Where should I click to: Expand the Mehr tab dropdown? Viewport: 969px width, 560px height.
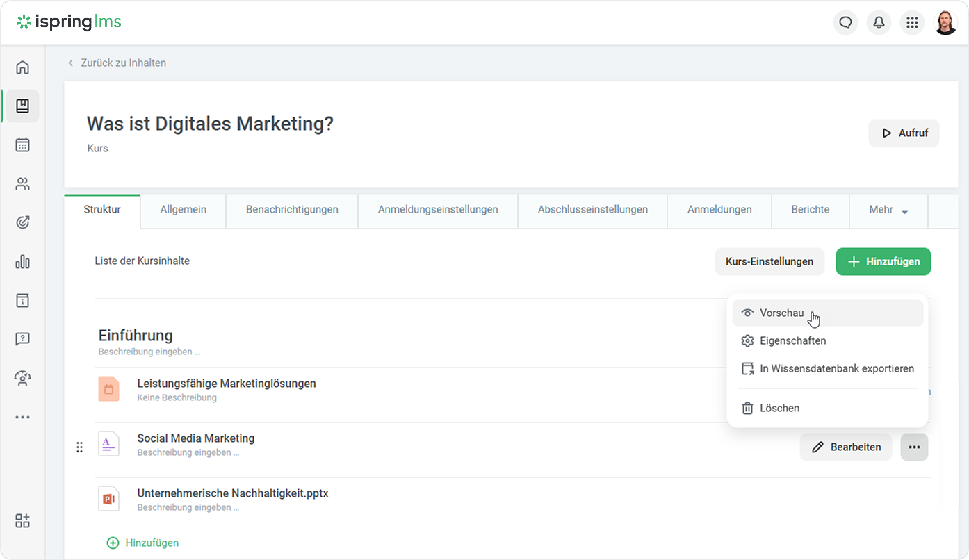(888, 210)
